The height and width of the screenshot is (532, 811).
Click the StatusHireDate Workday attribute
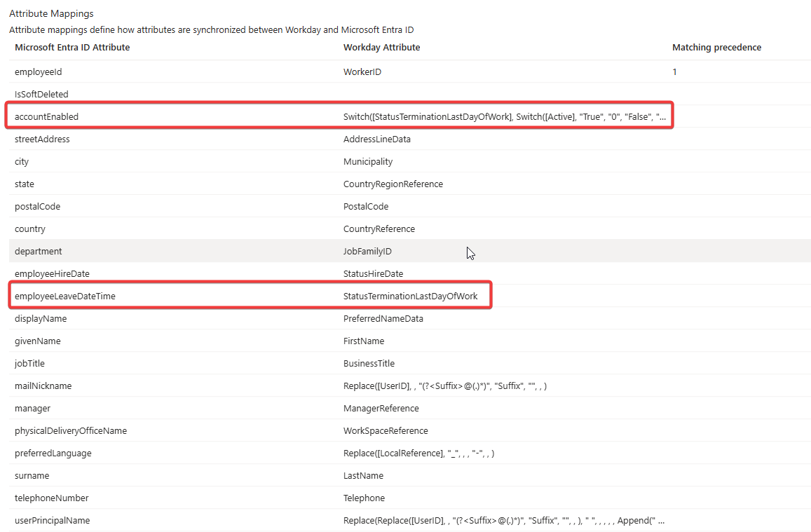[373, 274]
